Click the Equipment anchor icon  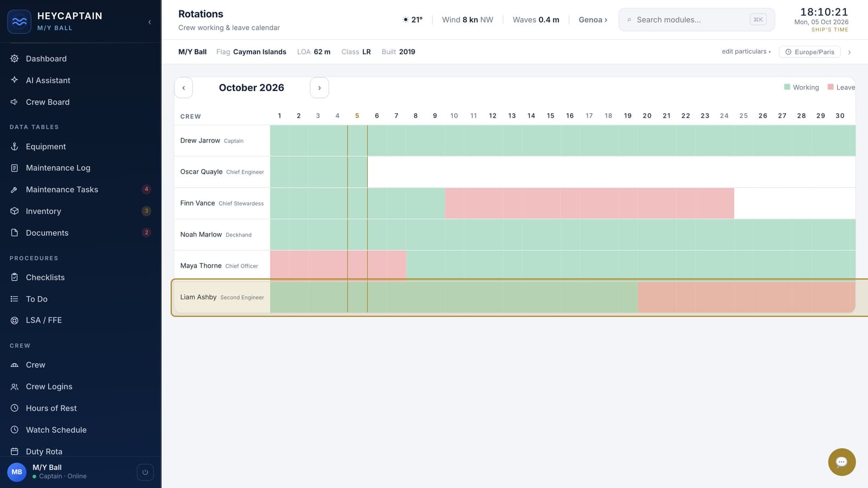tap(15, 146)
